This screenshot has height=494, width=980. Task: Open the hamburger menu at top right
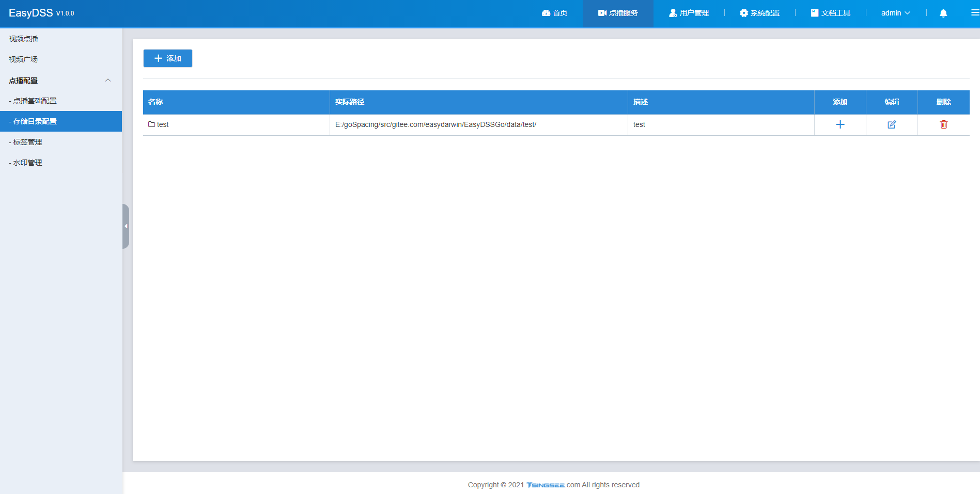coord(975,12)
